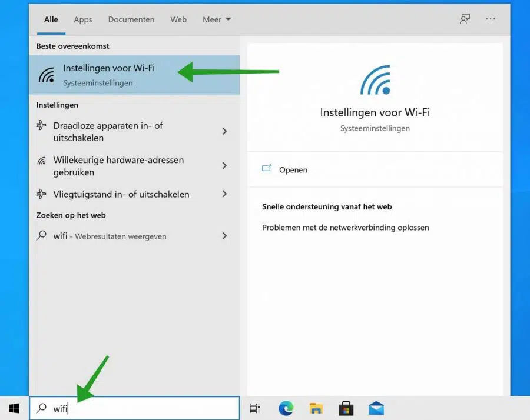This screenshot has width=530, height=420.
Task: Expand chevron for Vliegtuigstand in- of uitschakelen
Action: coord(224,194)
